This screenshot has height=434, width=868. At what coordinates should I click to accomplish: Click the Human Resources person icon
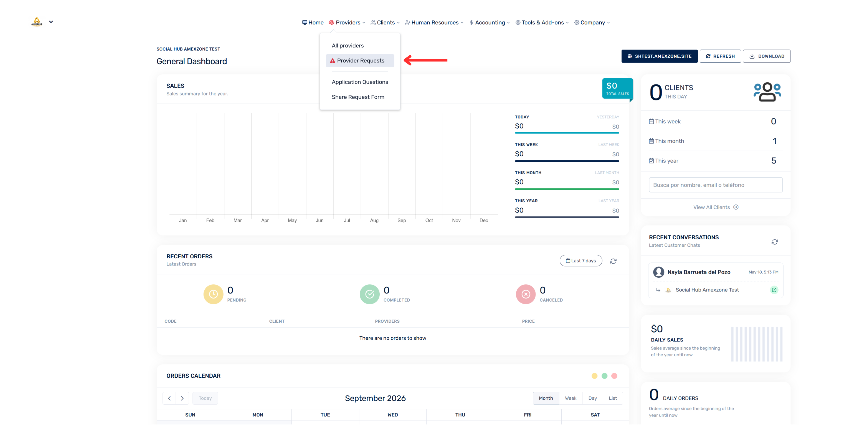click(407, 22)
